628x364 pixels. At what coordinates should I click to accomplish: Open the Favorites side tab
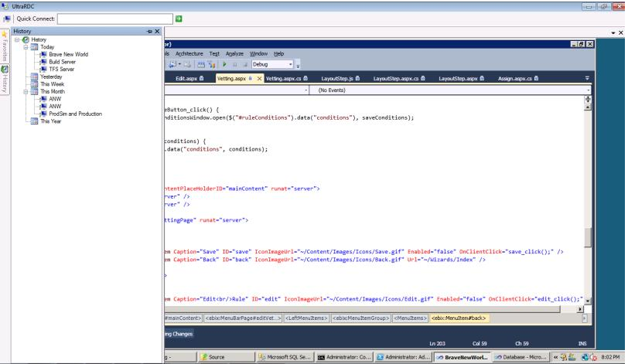click(x=5, y=47)
